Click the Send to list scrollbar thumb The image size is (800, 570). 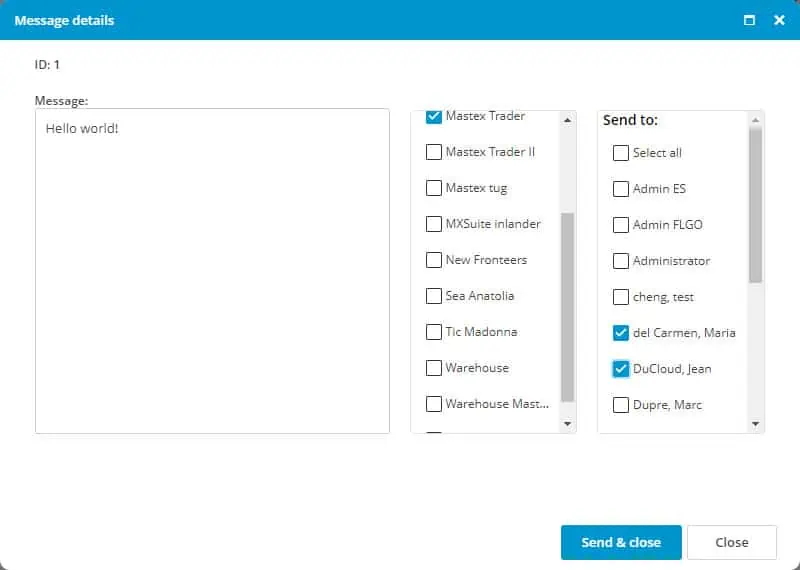coord(755,205)
